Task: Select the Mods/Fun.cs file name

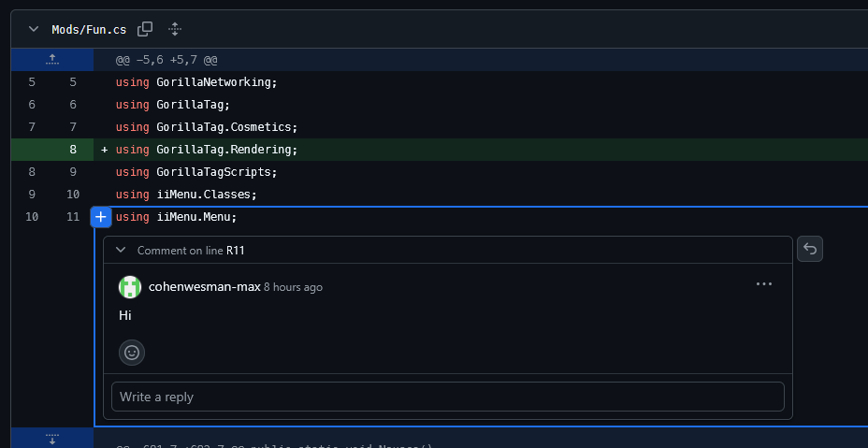Action: coord(89,29)
